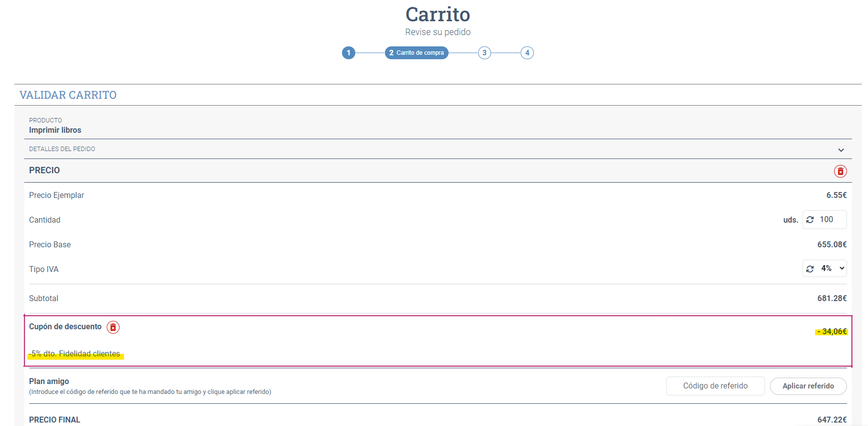Select the Carrito de compra step
The height and width of the screenshot is (426, 868).
(x=416, y=53)
